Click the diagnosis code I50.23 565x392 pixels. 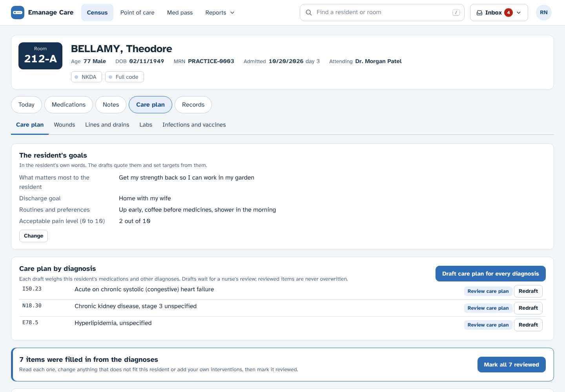[x=32, y=289]
